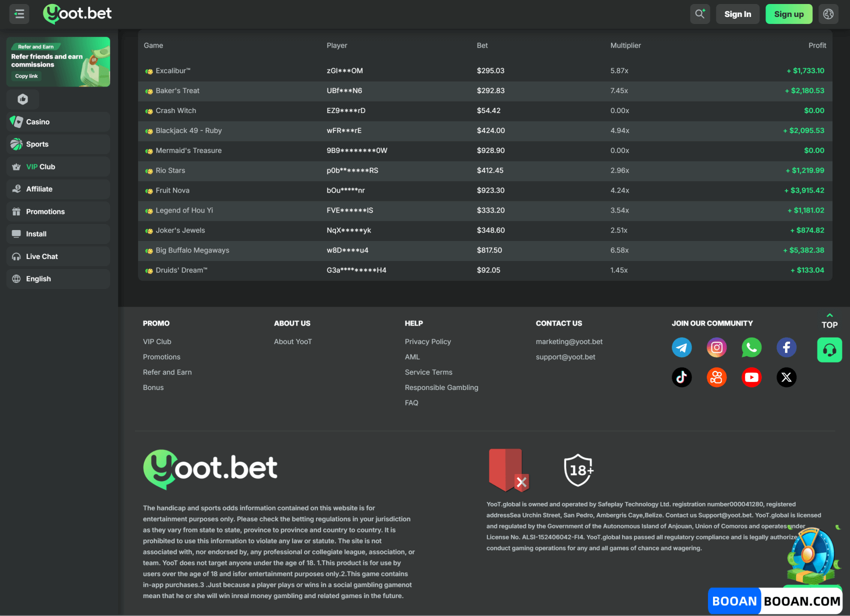Click the hexagon icon below the referral banner
The height and width of the screenshot is (616, 850).
coord(23,99)
